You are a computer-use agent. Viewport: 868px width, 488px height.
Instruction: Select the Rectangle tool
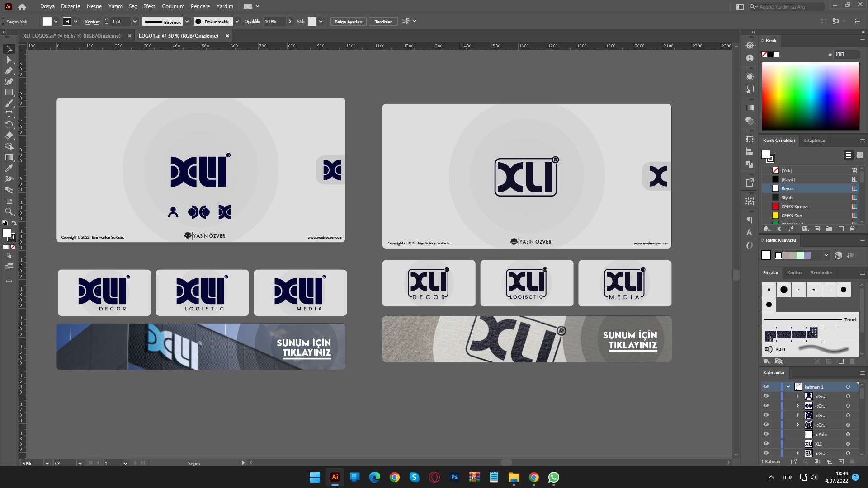click(9, 92)
